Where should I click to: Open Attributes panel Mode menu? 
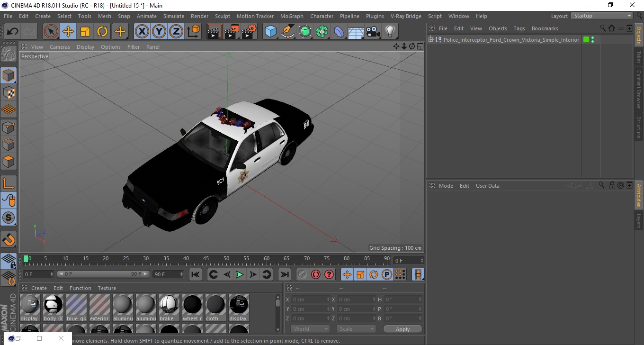tap(446, 186)
